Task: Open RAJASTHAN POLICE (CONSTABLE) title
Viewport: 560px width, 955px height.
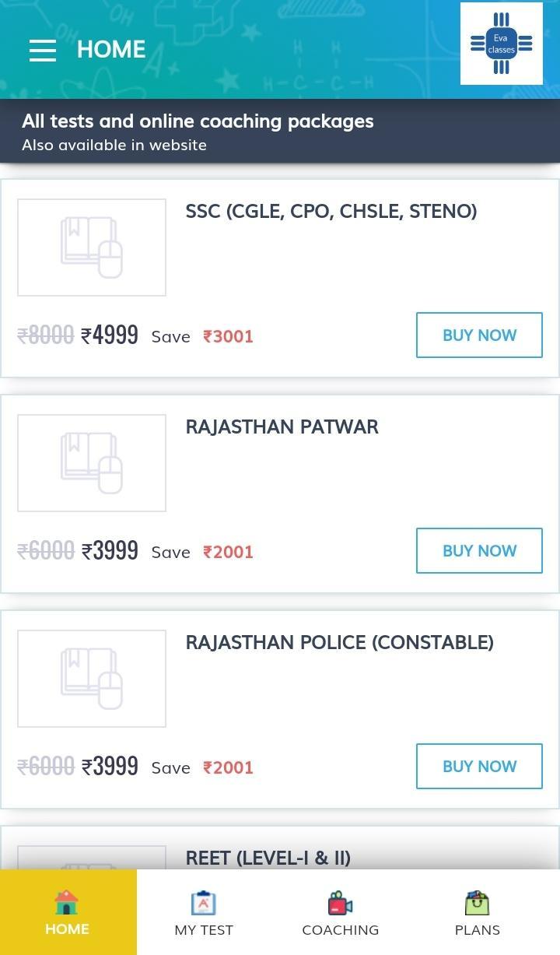Action: tap(339, 642)
